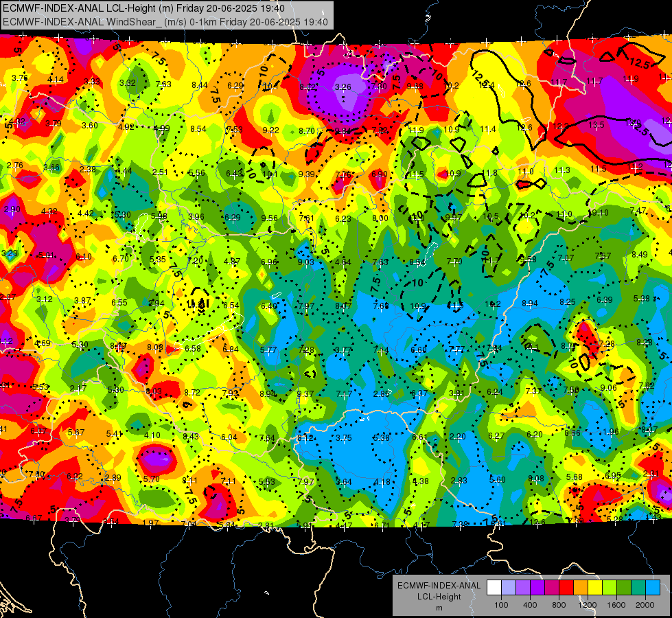Click the map value "6.58"
The image size is (672, 618).
pos(192,348)
